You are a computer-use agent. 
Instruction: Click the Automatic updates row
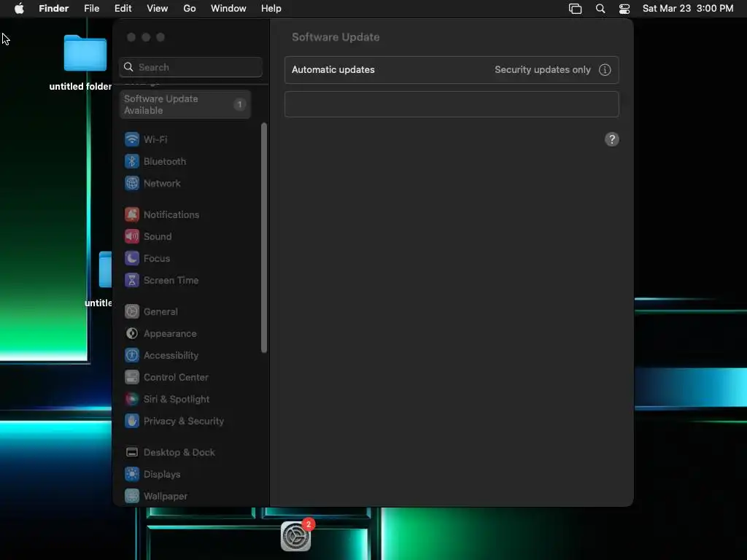point(452,69)
